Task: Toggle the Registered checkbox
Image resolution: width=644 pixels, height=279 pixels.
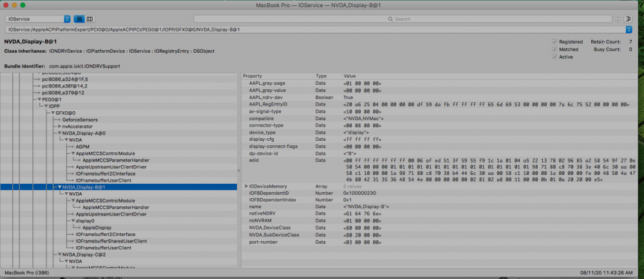Action: click(x=554, y=42)
